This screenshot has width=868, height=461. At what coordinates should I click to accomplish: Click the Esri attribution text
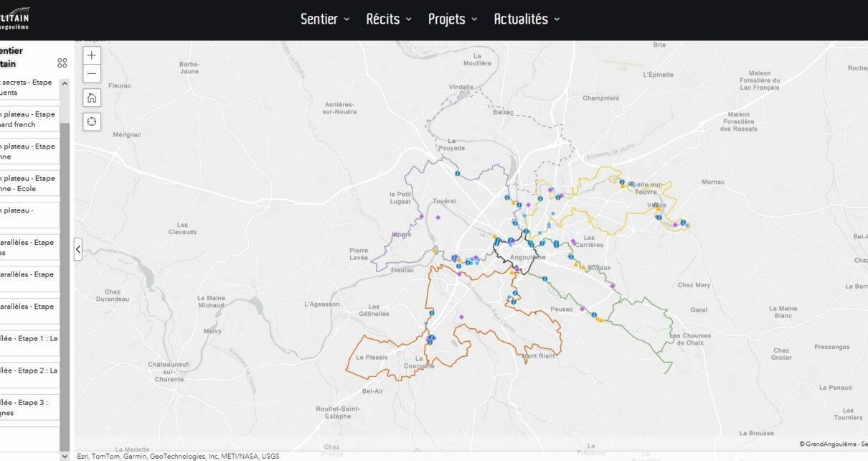click(x=178, y=456)
